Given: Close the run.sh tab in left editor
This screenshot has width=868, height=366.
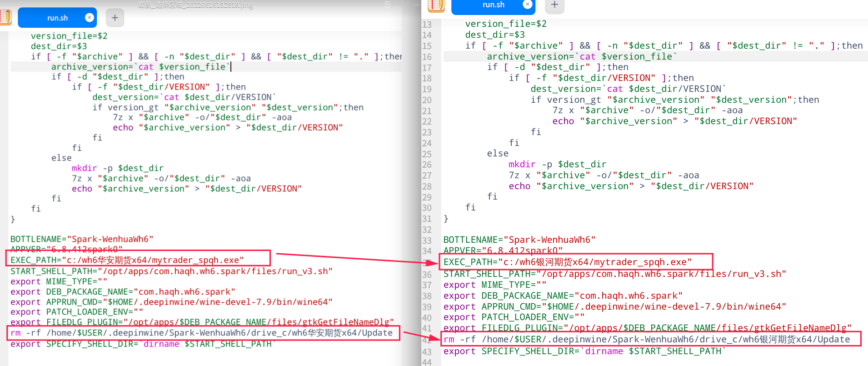Looking at the screenshot, I should point(90,18).
